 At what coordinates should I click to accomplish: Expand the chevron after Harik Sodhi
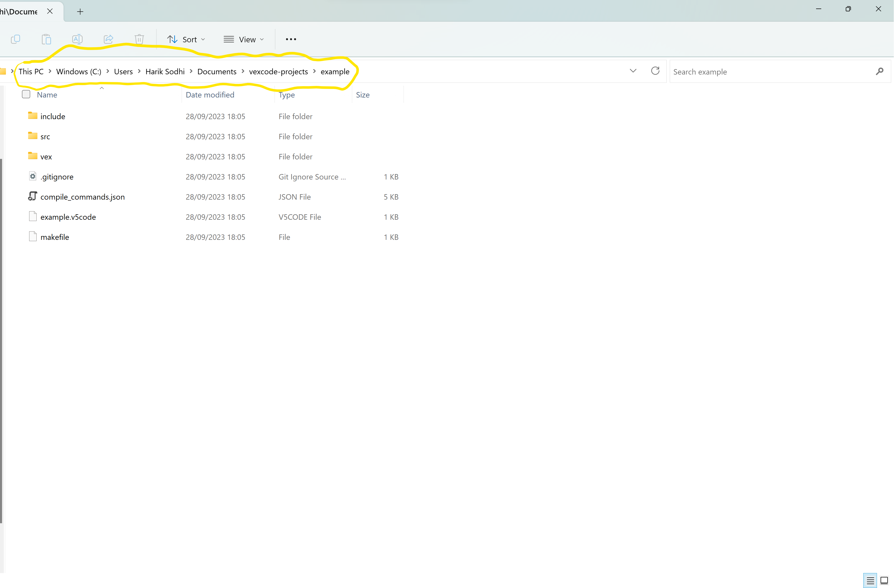point(191,71)
